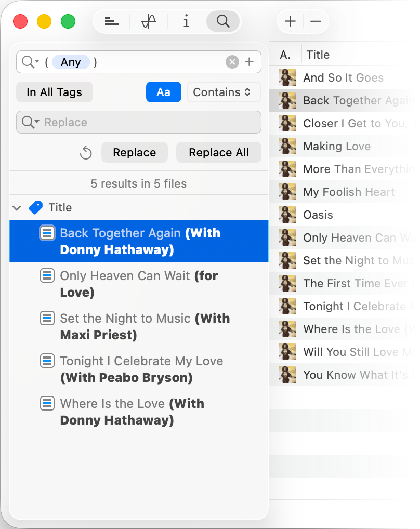Click document icon beside Where Is the Love result

47,403
